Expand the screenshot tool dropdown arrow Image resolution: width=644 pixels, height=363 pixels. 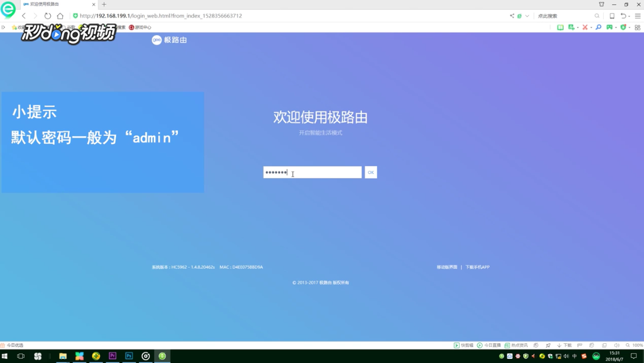point(591,27)
